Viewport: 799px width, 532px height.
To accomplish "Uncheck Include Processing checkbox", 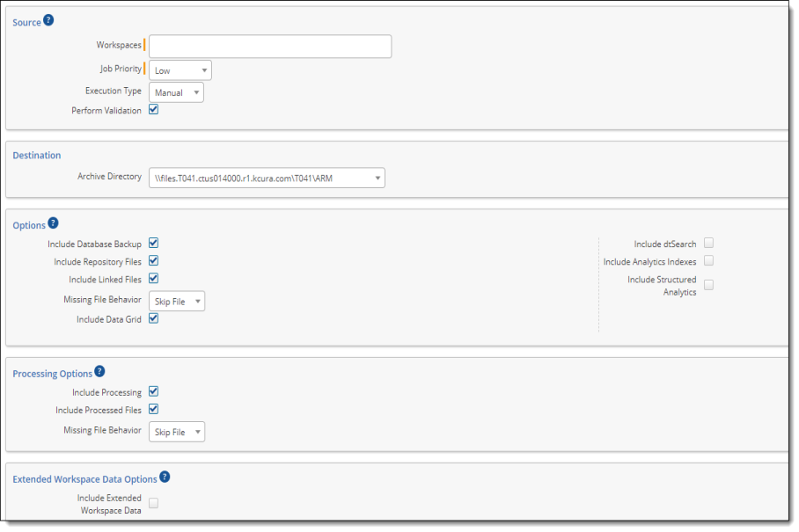I will pos(153,391).
